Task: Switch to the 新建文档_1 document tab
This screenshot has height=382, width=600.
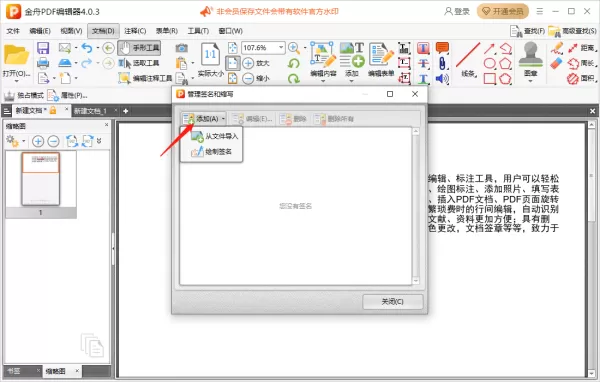Action: [x=90, y=111]
